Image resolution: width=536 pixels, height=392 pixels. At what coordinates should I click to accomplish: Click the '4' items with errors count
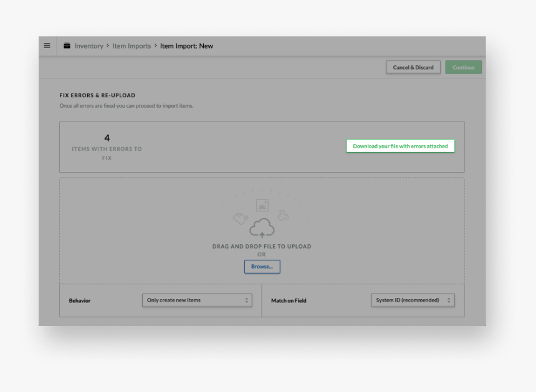(x=107, y=138)
